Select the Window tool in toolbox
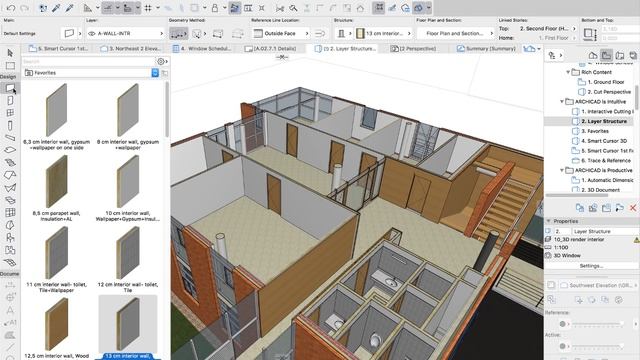This screenshot has width=640, height=360. (10, 113)
